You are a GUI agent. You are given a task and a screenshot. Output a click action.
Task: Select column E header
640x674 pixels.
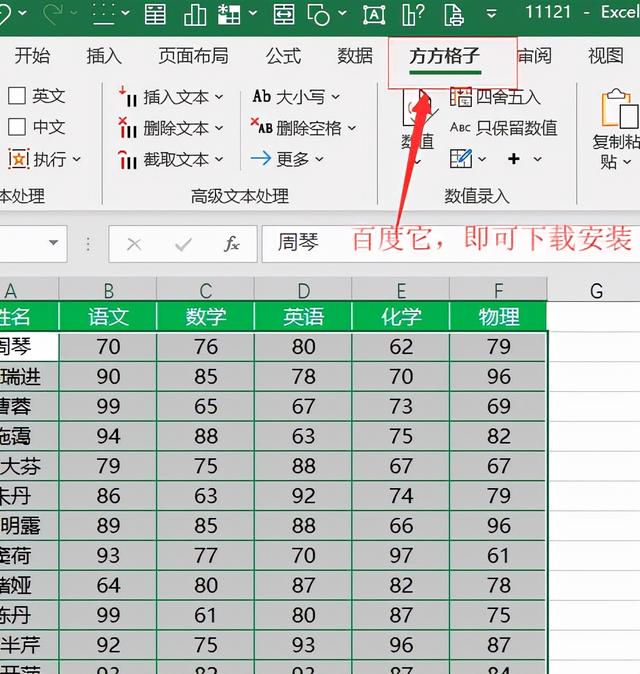tap(401, 290)
